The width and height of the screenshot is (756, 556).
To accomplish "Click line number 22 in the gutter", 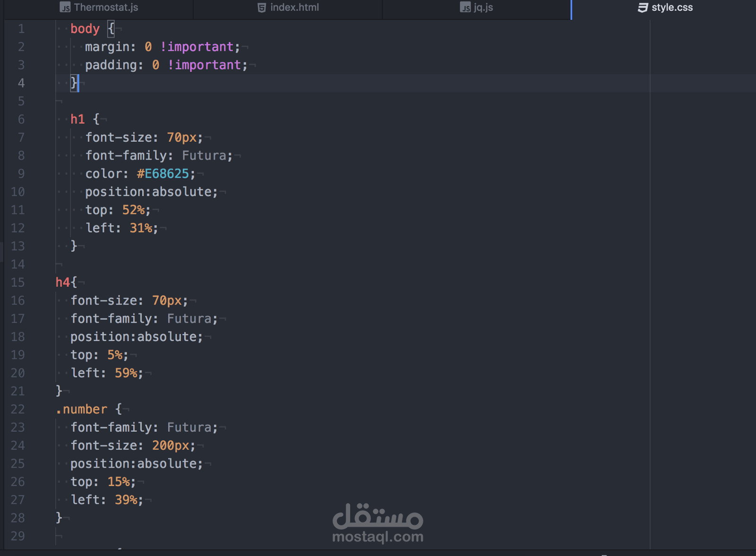I will pyautogui.click(x=18, y=409).
